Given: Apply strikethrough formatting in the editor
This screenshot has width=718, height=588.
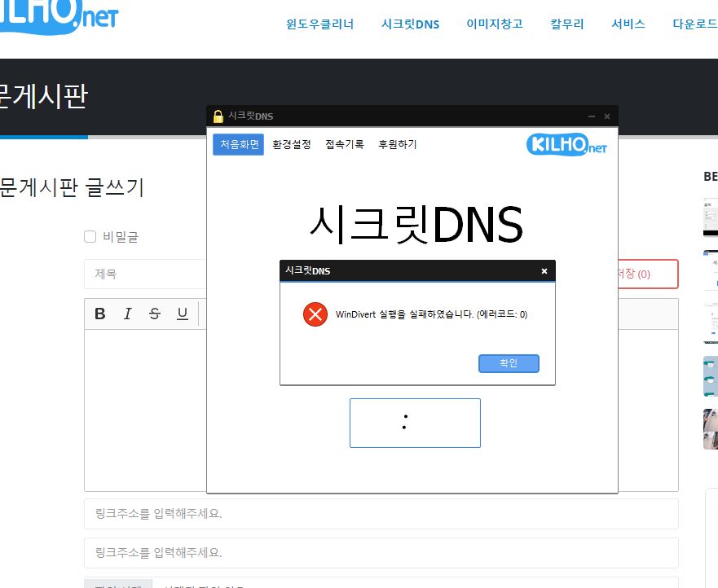Looking at the screenshot, I should (x=155, y=314).
